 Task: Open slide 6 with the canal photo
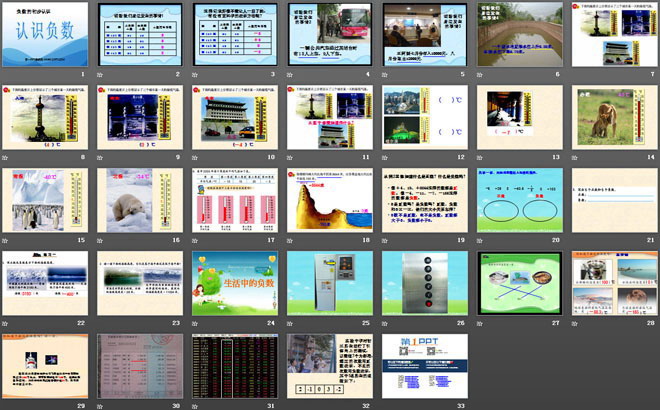pyautogui.click(x=515, y=35)
